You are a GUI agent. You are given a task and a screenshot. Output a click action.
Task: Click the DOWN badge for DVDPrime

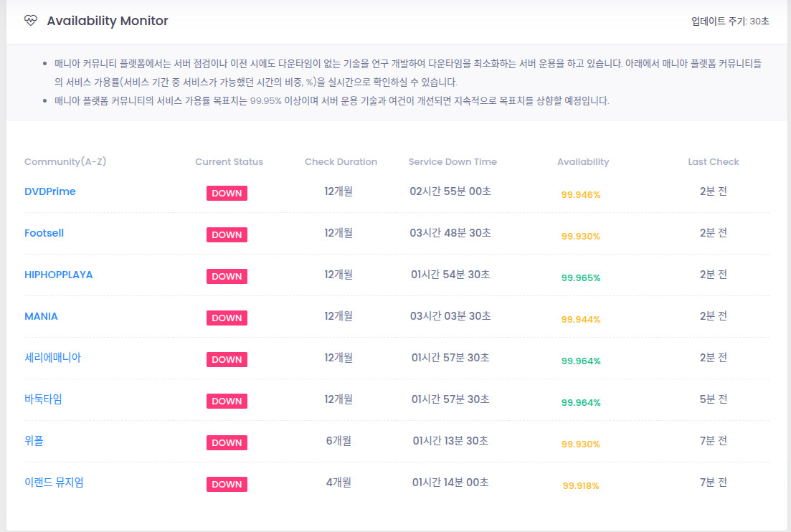click(227, 194)
